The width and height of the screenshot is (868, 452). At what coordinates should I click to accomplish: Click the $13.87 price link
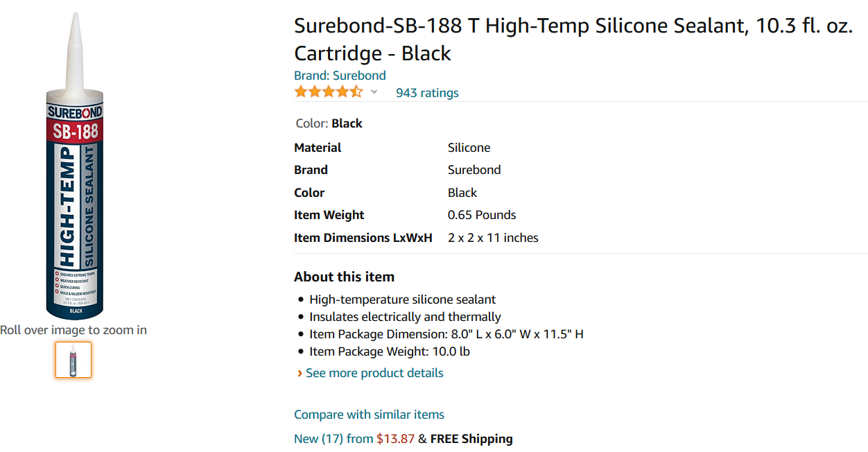394,438
